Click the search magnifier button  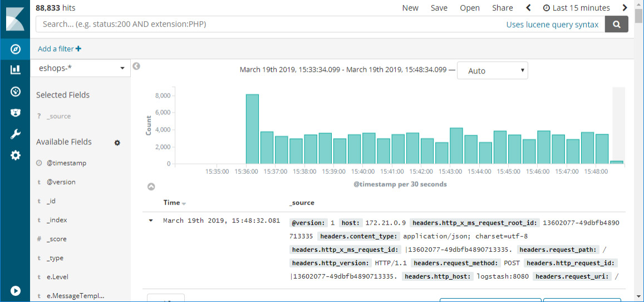click(x=616, y=24)
